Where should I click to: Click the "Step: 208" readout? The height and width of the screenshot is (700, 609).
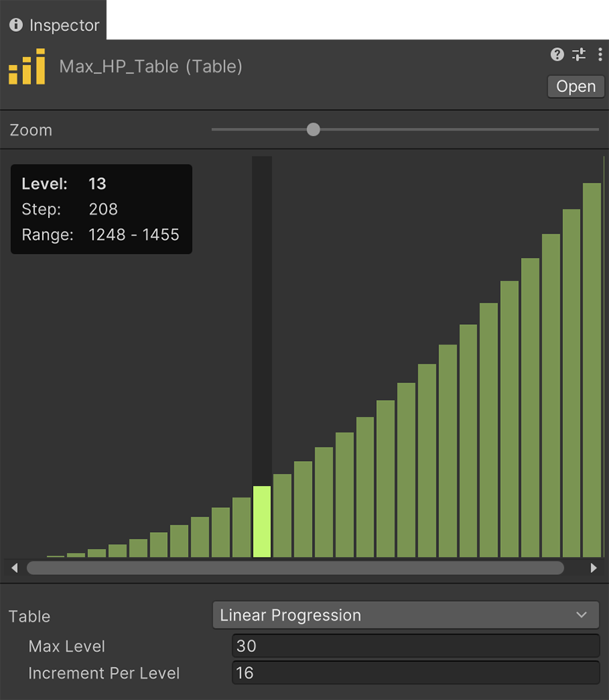pyautogui.click(x=70, y=209)
